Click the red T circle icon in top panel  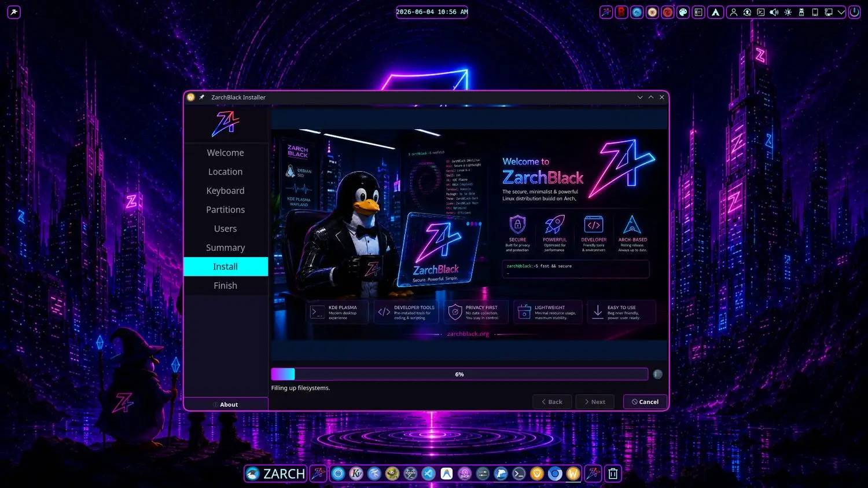point(668,12)
